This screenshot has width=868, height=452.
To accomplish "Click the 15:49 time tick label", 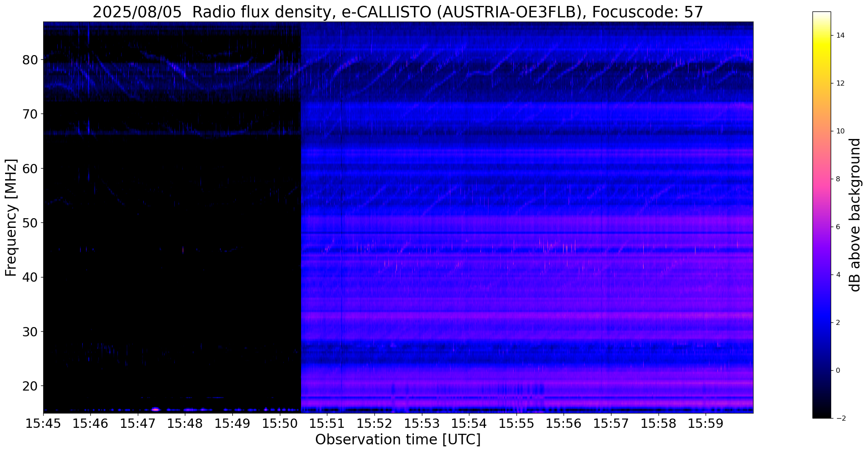I will (x=232, y=424).
